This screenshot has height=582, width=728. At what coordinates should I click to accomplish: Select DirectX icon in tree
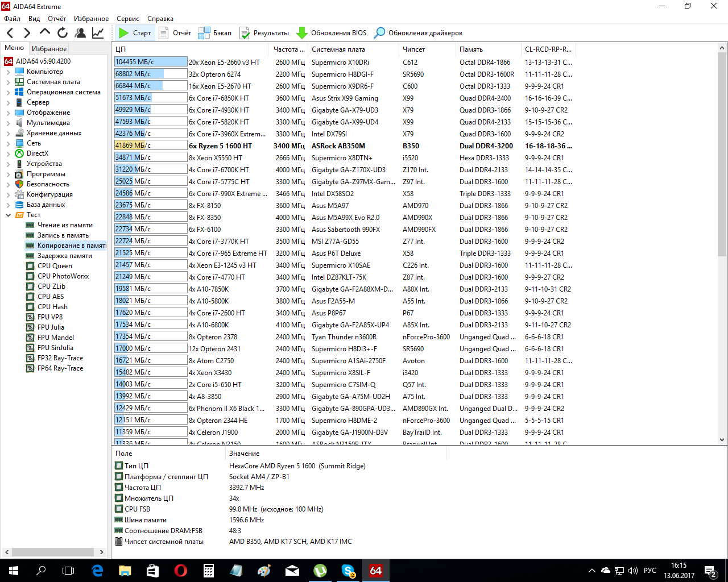(19, 153)
